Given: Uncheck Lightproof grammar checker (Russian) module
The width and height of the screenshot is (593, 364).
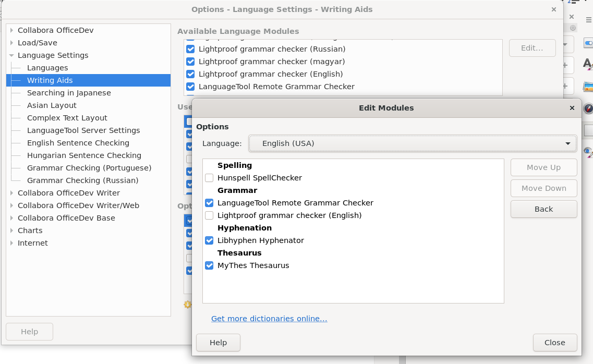Looking at the screenshot, I should [x=190, y=49].
